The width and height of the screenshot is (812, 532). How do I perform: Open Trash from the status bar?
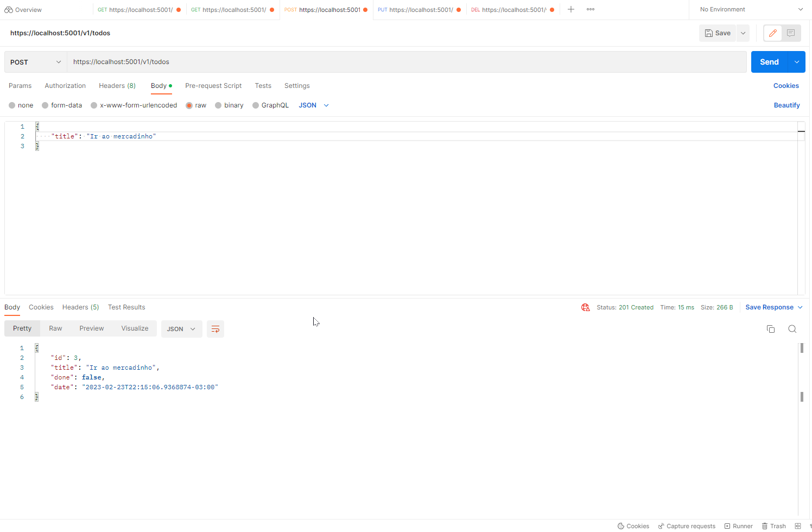point(773,526)
